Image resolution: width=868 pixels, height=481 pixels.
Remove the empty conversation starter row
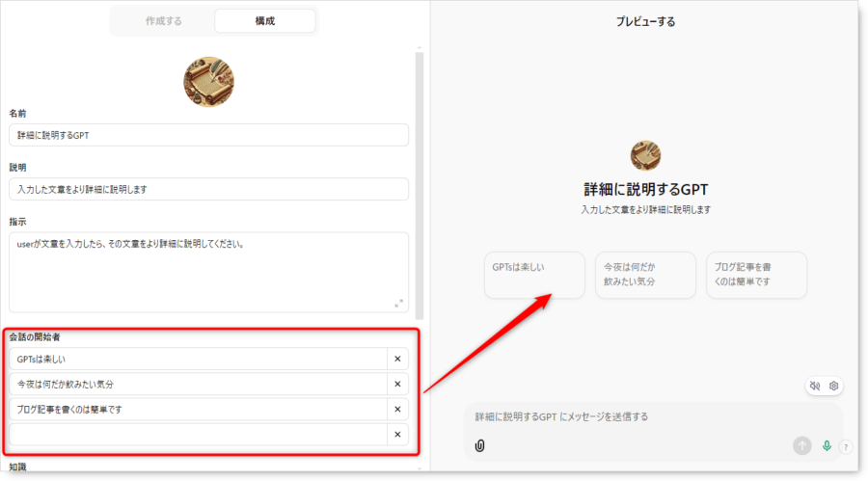tap(397, 435)
